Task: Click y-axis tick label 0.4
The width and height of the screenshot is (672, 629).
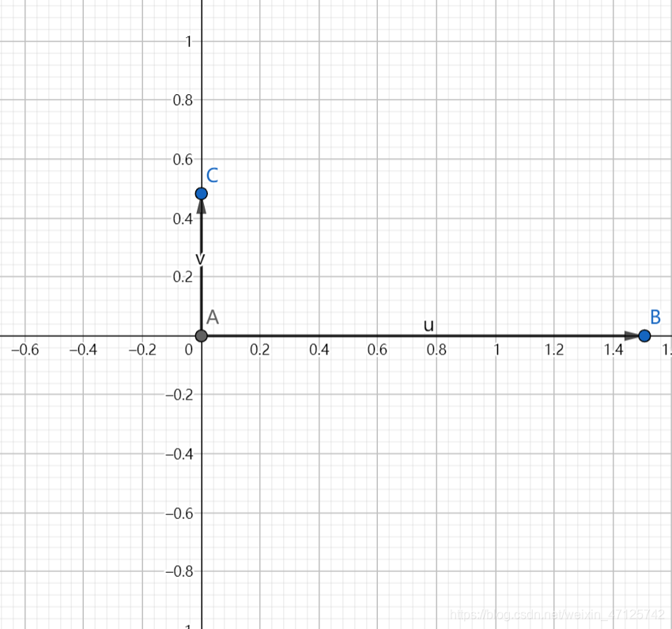Action: (183, 219)
